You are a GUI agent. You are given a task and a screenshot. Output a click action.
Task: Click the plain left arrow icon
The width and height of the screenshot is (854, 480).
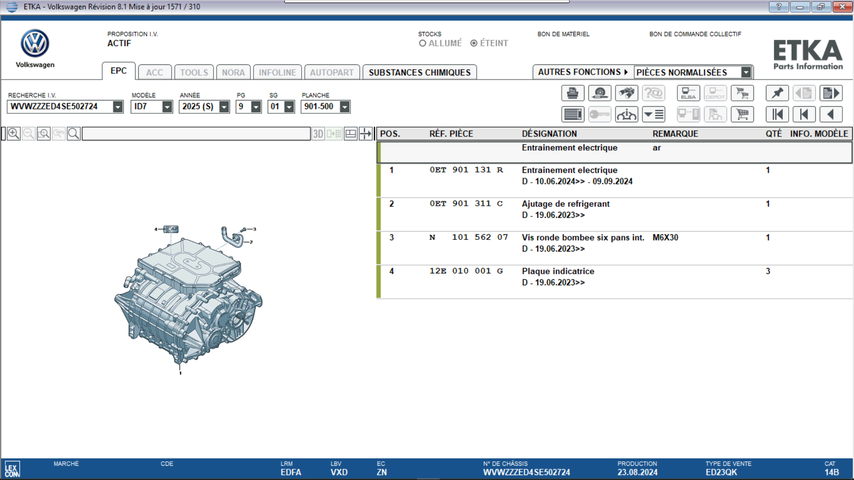(x=831, y=114)
